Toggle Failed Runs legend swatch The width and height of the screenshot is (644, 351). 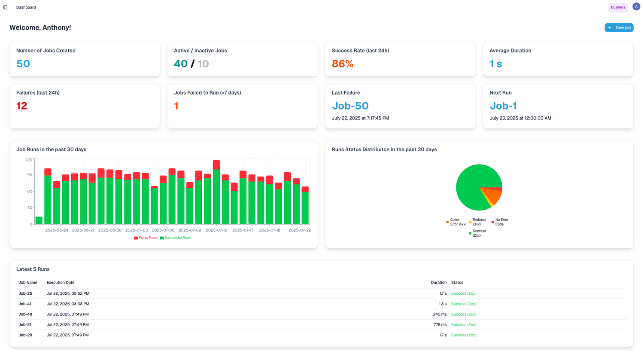coord(136,238)
